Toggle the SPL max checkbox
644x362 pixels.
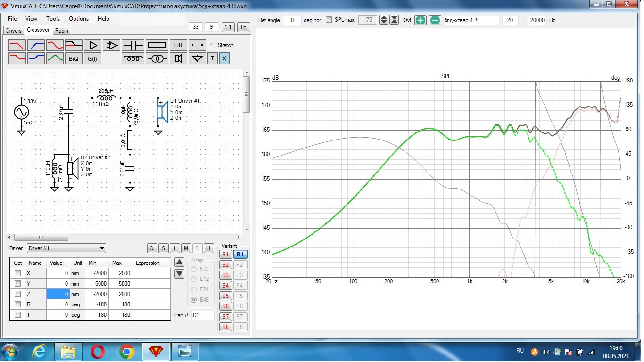click(329, 20)
